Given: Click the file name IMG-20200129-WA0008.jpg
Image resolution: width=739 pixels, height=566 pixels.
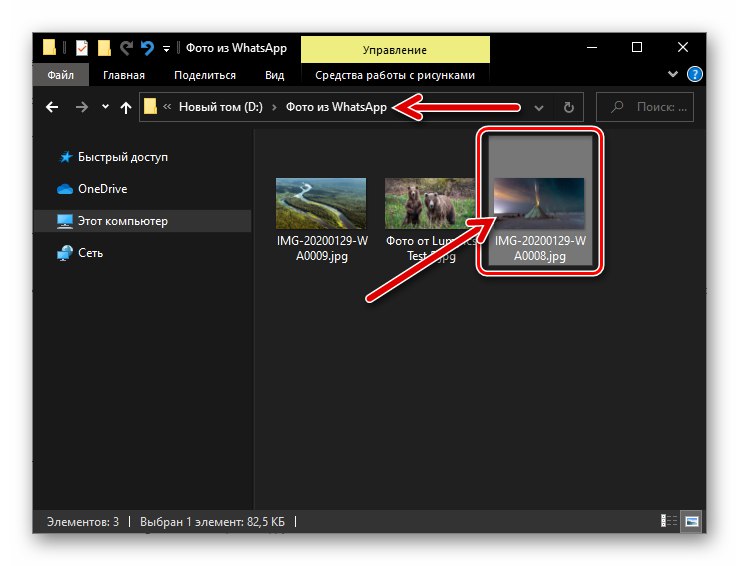Looking at the screenshot, I should (540, 248).
